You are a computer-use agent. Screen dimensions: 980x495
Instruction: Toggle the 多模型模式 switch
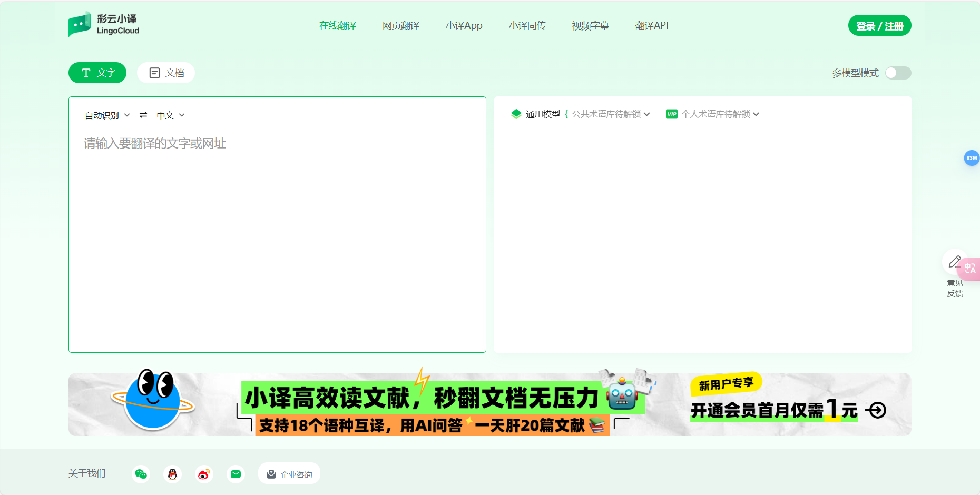tap(898, 73)
